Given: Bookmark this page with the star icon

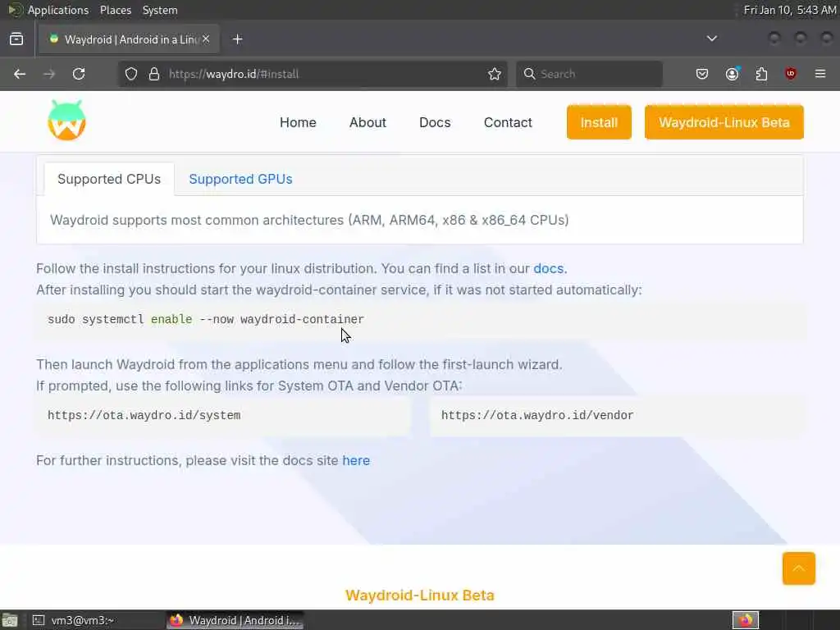Looking at the screenshot, I should tap(495, 74).
